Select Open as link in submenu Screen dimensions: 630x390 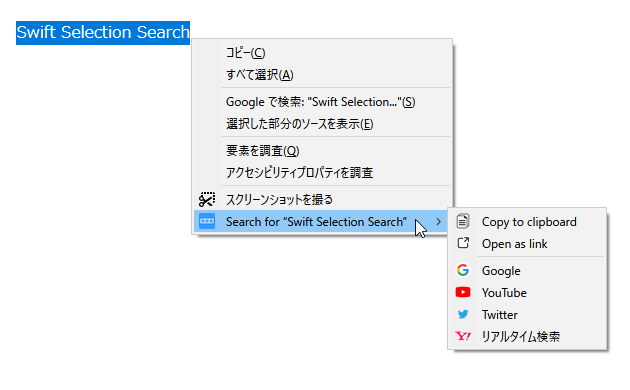527,243
